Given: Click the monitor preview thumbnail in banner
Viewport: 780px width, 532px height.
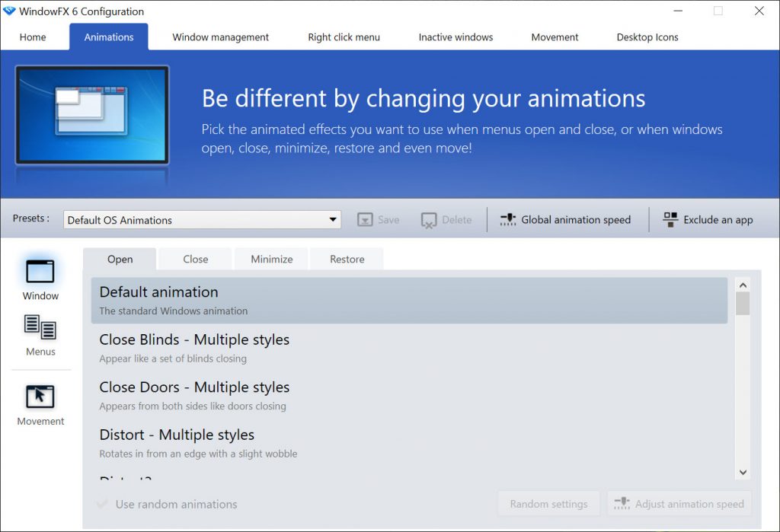Looking at the screenshot, I should pyautogui.click(x=92, y=115).
